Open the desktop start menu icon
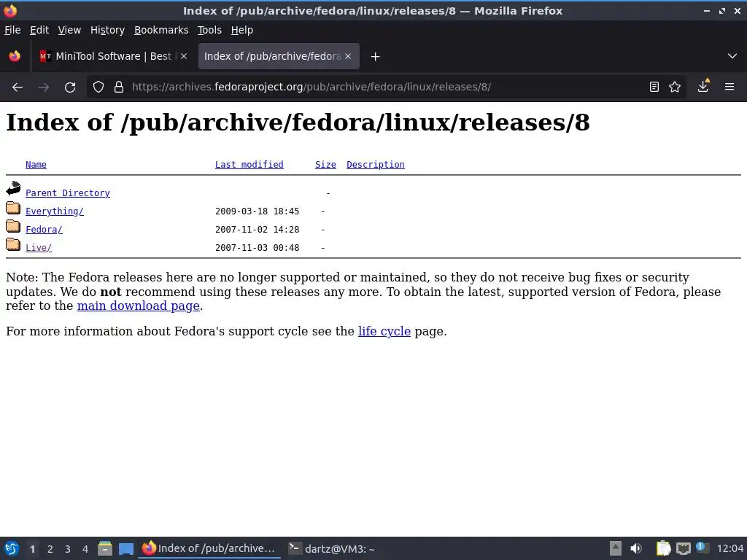747x560 pixels. pyautogui.click(x=12, y=548)
